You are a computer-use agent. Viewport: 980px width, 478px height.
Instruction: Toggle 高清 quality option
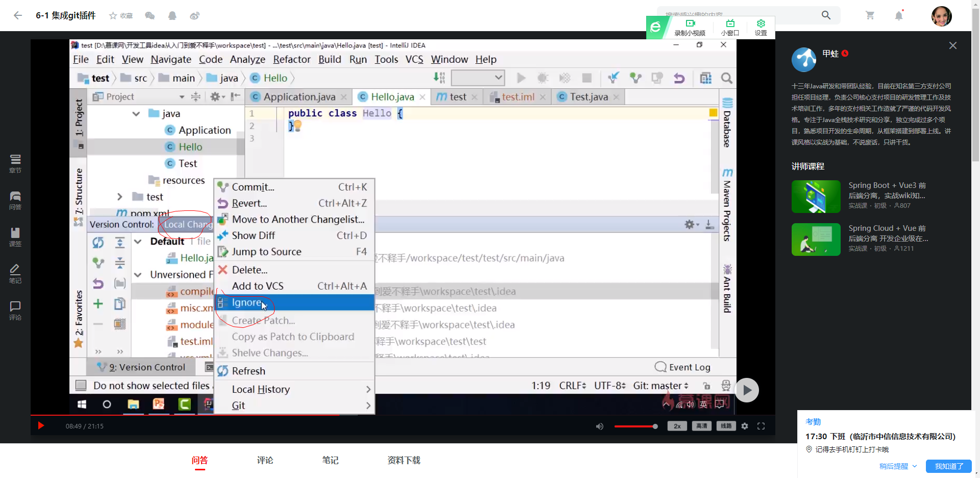point(702,426)
